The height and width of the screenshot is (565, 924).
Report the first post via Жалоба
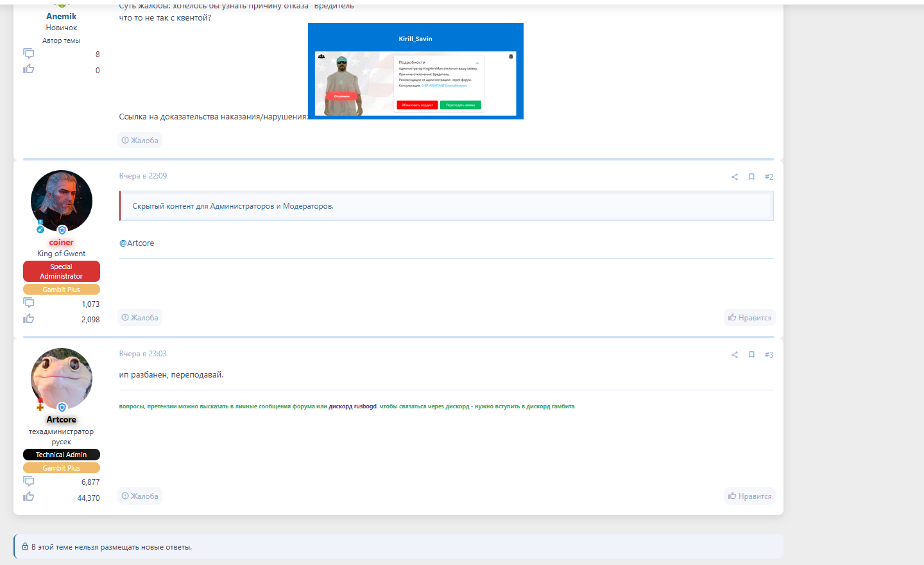coord(140,141)
